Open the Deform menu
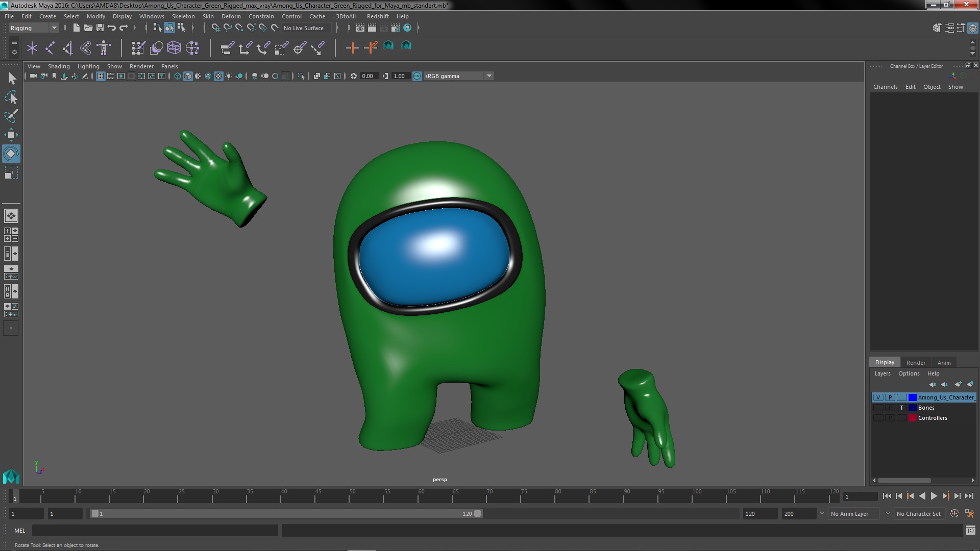980x551 pixels. coord(231,16)
